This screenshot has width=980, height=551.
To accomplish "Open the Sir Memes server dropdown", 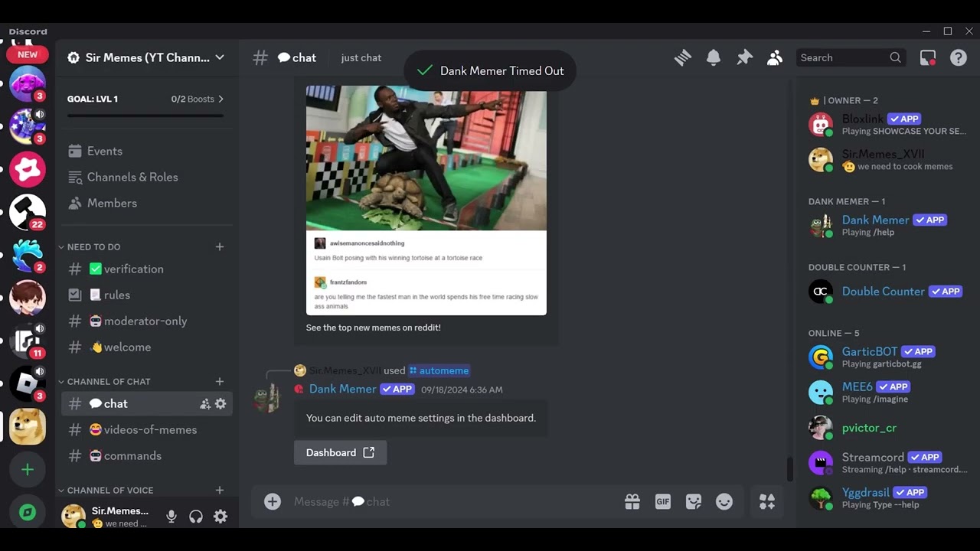I will [145, 57].
